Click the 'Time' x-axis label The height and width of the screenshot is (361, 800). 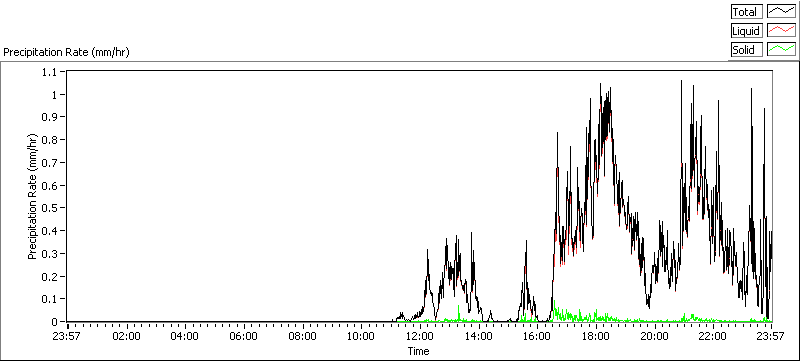tap(418, 351)
